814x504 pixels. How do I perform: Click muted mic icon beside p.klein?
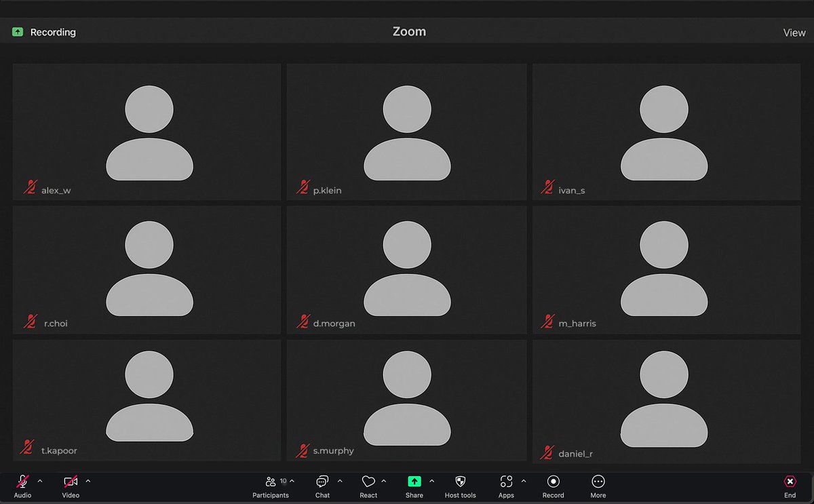point(303,187)
